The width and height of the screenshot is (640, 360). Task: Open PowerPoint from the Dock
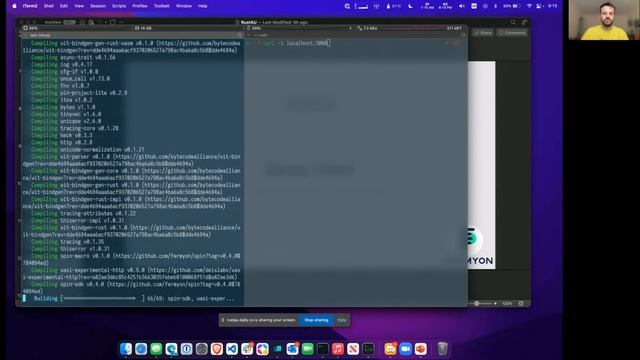420,349
